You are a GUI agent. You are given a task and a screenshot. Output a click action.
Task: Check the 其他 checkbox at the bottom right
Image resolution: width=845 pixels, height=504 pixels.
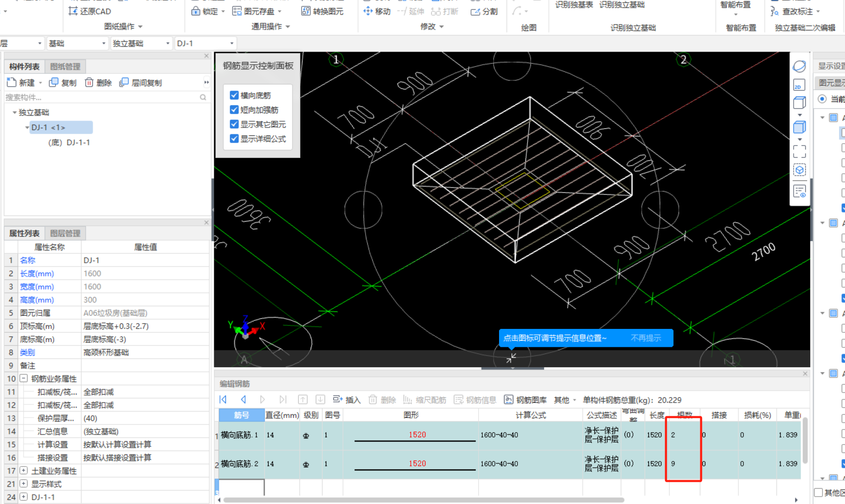point(819,493)
